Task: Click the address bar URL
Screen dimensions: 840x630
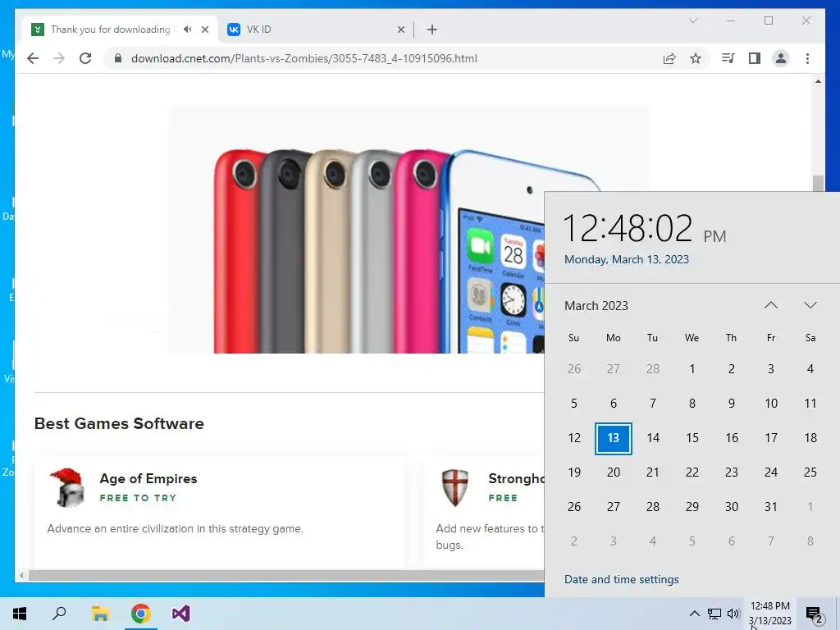Action: click(x=304, y=58)
